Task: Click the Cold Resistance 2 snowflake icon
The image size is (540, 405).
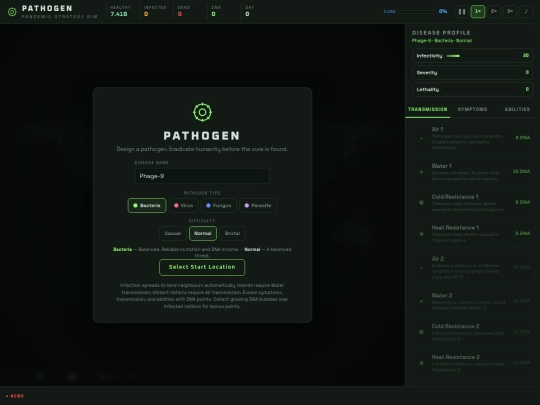Action: 421,332
